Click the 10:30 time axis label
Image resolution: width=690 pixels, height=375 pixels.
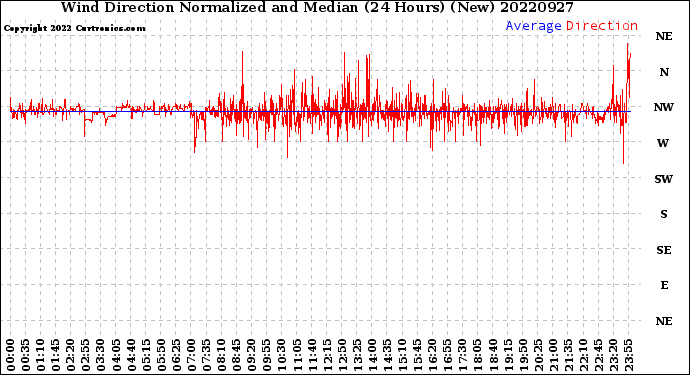point(282,355)
